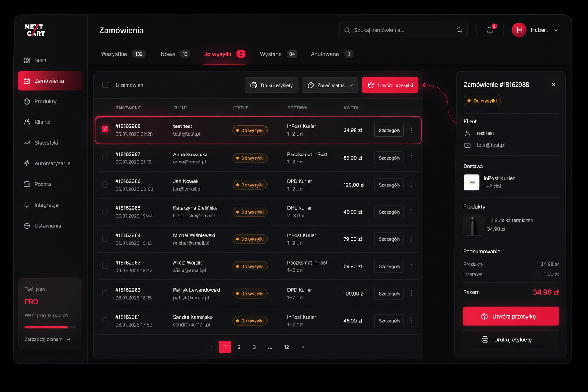Select order #18162982 checkbox
Screen dimensions: 588x392
(x=105, y=293)
